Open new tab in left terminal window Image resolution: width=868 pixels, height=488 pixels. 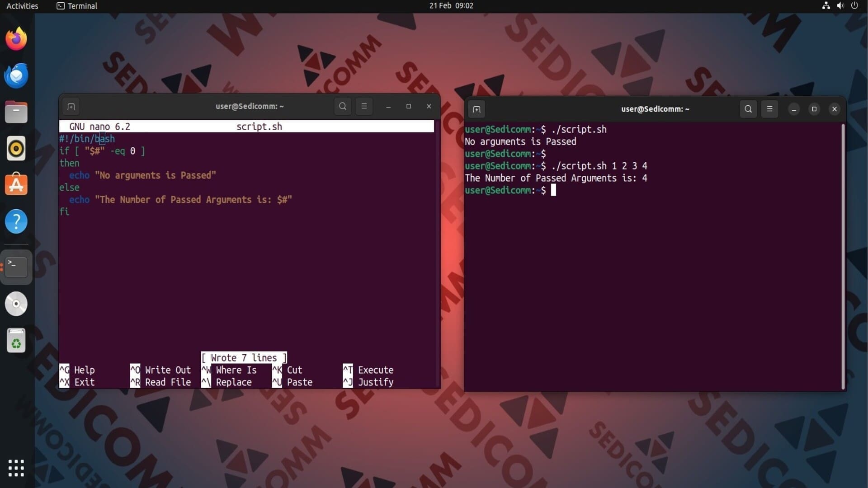coord(71,107)
